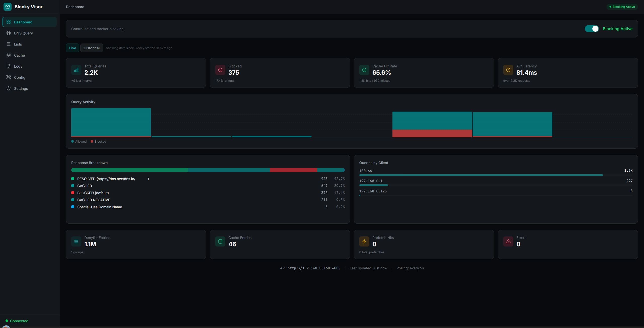Click the Lists stacked-lines icon
Viewport: 644px width, 328px height.
click(x=9, y=44)
